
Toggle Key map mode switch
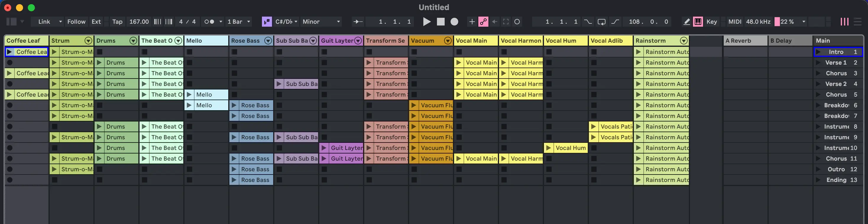(x=711, y=22)
